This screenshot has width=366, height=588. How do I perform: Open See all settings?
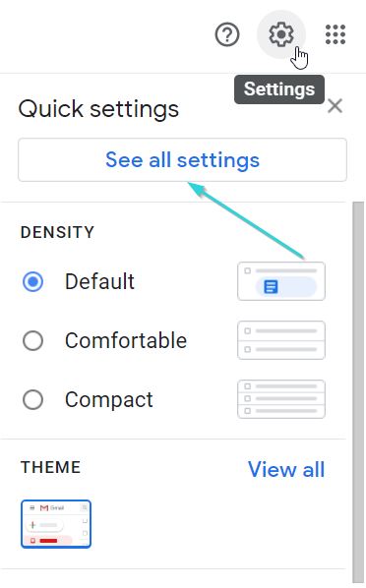tap(182, 159)
